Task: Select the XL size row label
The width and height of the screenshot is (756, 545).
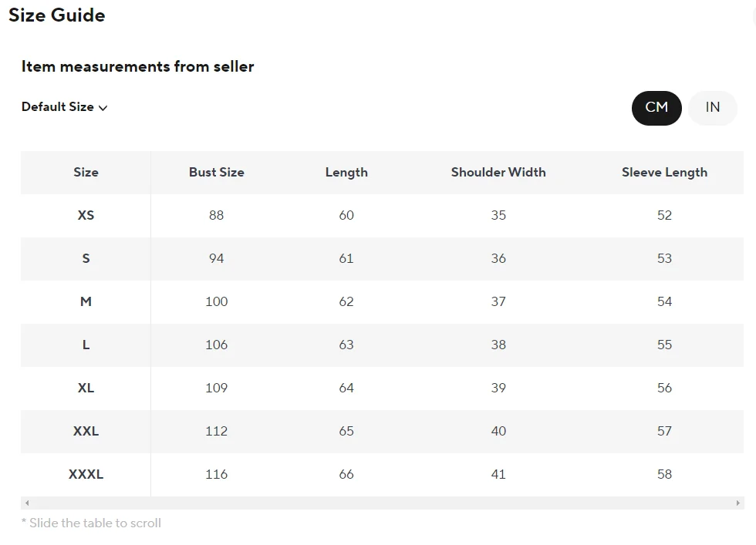Action: 86,389
